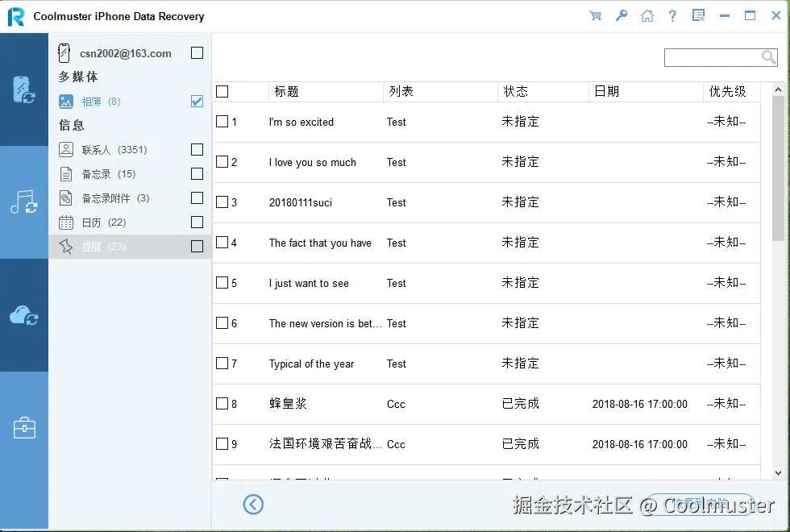Check the csn2002@163.com account checkbox

pyautogui.click(x=197, y=53)
